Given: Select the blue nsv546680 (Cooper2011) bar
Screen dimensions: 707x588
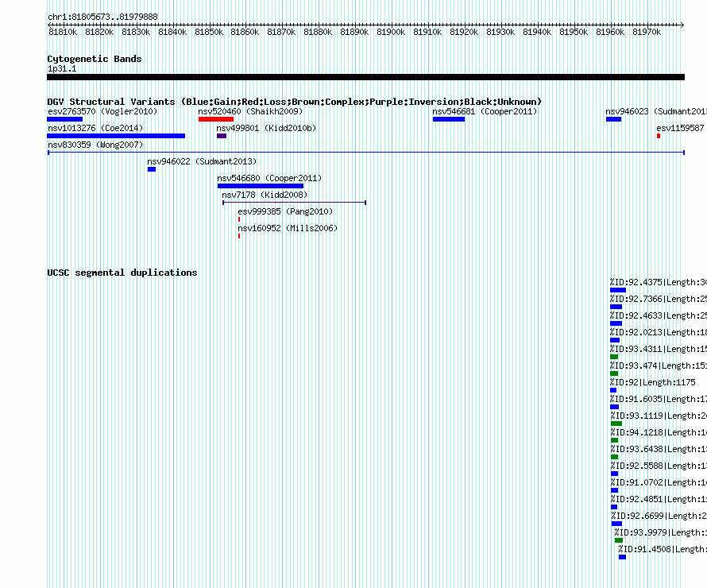Looking at the screenshot, I should coord(261,186).
